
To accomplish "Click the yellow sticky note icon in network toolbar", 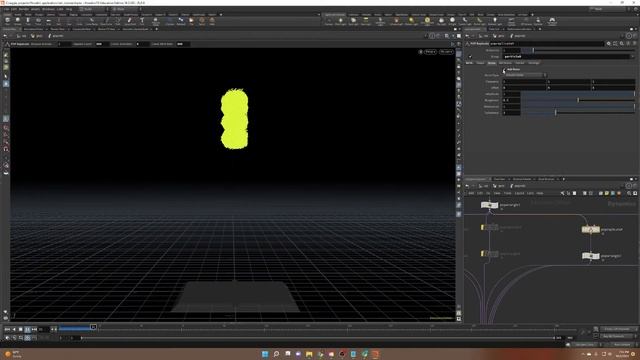I will tap(607, 193).
